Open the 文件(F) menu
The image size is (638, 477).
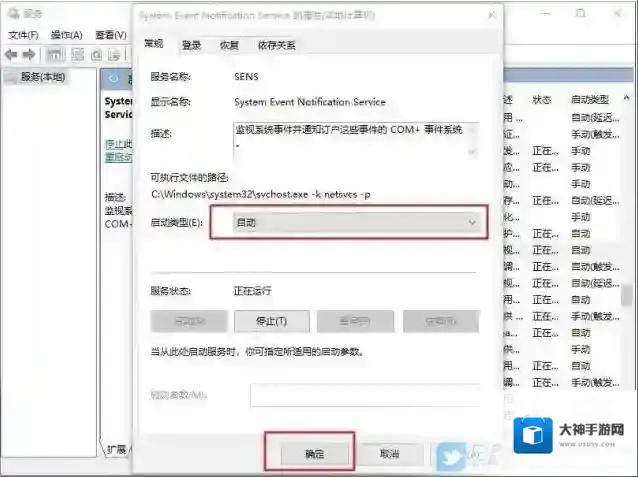pos(24,35)
